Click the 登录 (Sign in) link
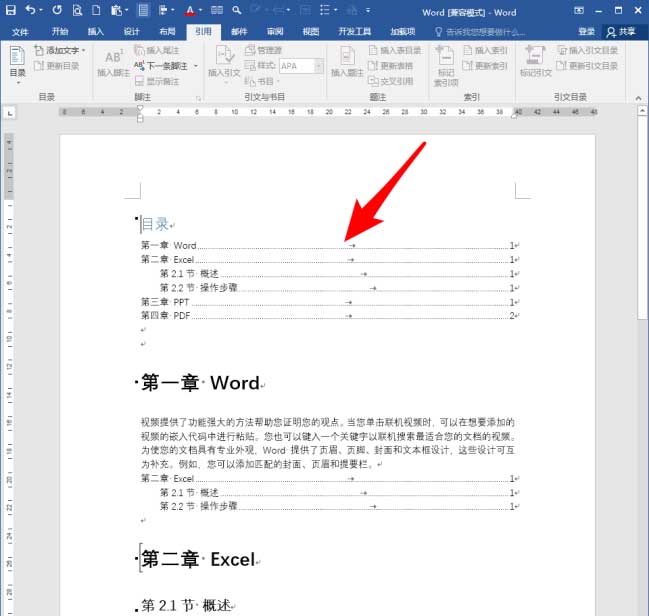This screenshot has width=649, height=616. coord(586,32)
